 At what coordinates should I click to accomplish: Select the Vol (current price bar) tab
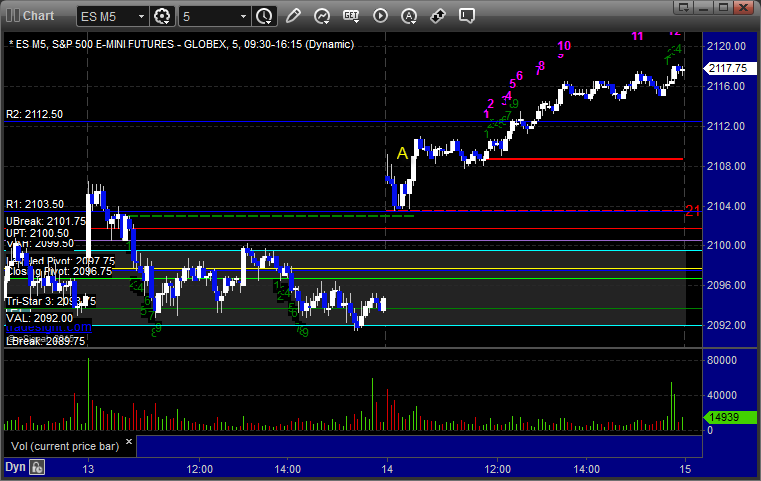(x=65, y=446)
